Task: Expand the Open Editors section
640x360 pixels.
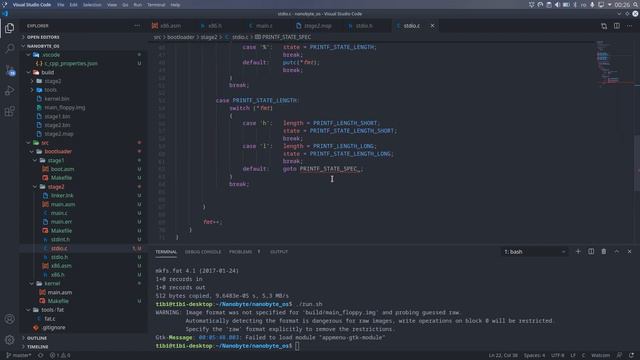Action: tap(84, 37)
